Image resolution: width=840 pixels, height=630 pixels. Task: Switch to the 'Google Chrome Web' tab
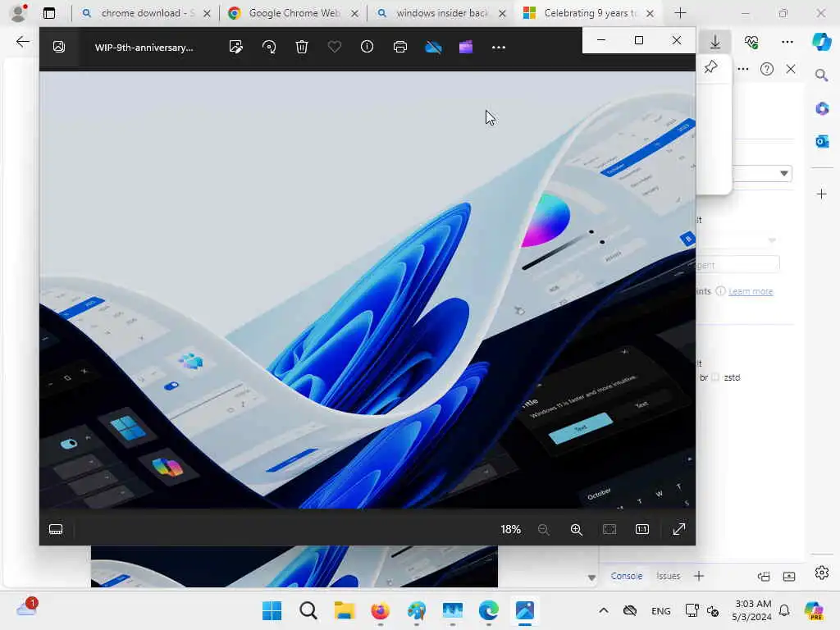point(293,13)
